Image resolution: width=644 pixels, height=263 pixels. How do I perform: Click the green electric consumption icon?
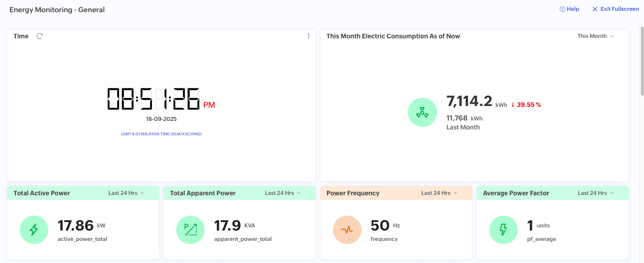pos(422,113)
